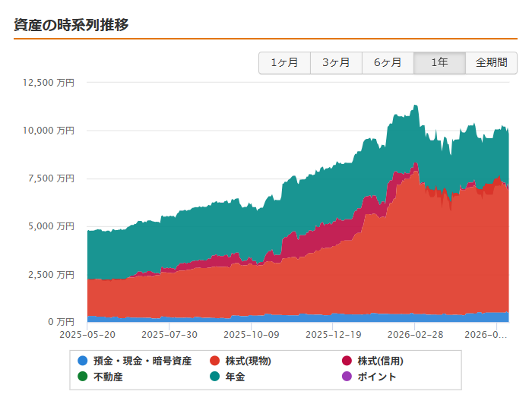
Task: Toggle 不動産 legend entry
Action: (x=100, y=377)
